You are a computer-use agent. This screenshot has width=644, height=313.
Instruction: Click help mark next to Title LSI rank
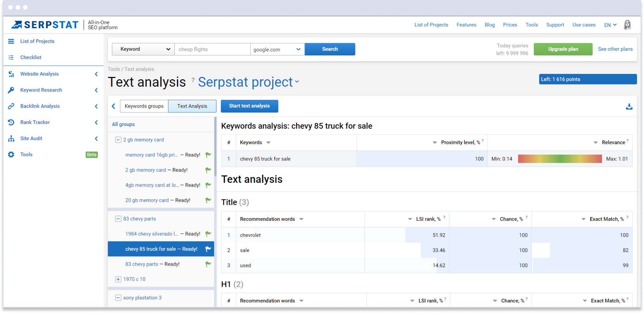click(444, 217)
